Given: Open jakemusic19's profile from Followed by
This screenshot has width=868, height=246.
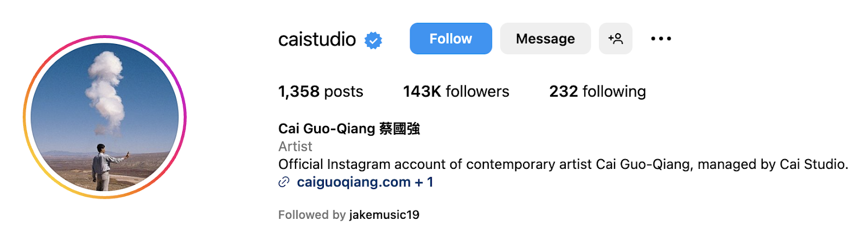Looking at the screenshot, I should [384, 215].
